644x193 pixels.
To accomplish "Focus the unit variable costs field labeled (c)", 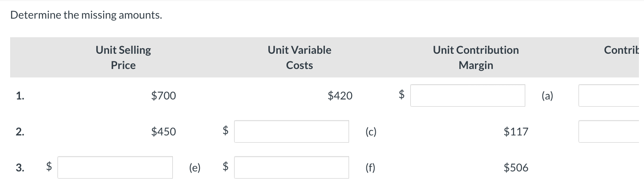I will click(292, 132).
